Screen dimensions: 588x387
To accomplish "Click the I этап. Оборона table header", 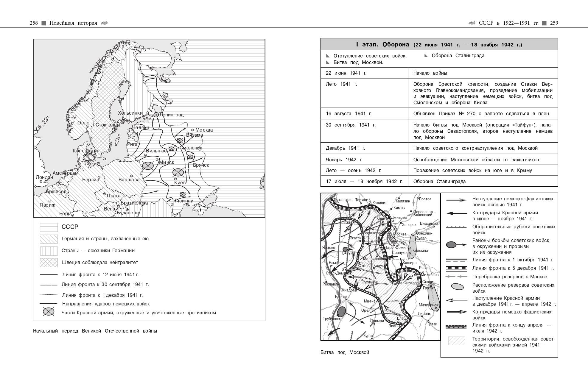I will (439, 44).
